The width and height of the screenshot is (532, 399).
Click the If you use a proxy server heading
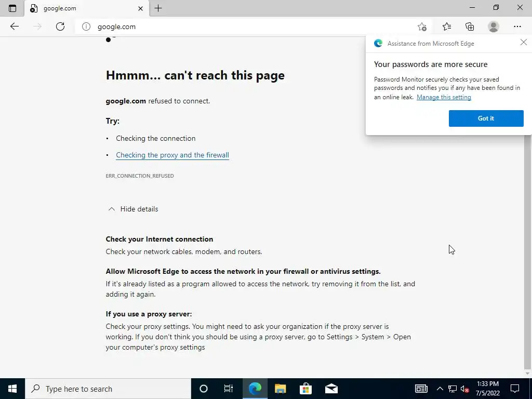(x=149, y=314)
